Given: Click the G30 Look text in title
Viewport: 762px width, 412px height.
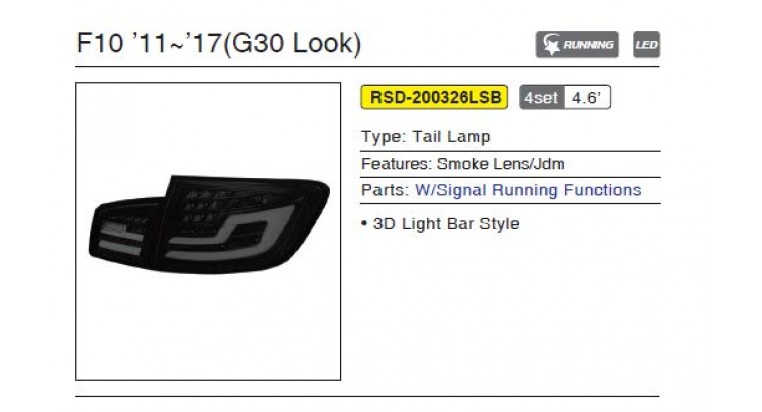Looking at the screenshot, I should tap(295, 43).
